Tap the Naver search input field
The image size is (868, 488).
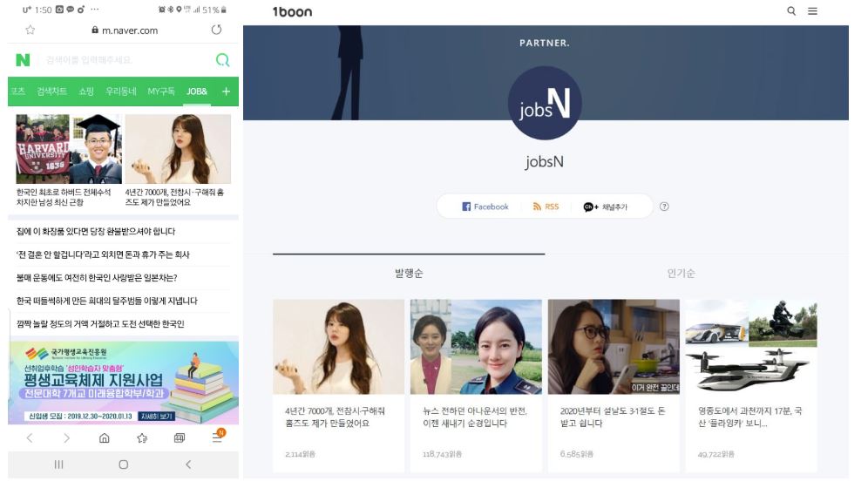(125, 60)
